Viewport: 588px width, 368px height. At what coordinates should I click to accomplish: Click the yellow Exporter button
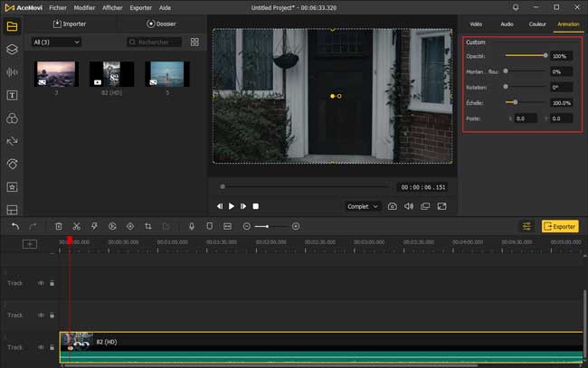pos(560,226)
